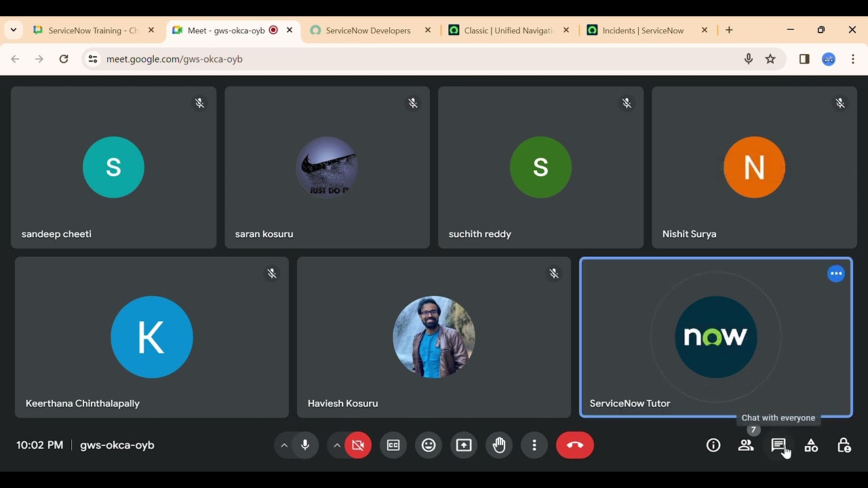Select sandeep cheeti's avatar
This screenshot has width=868, height=488.
coord(113,167)
